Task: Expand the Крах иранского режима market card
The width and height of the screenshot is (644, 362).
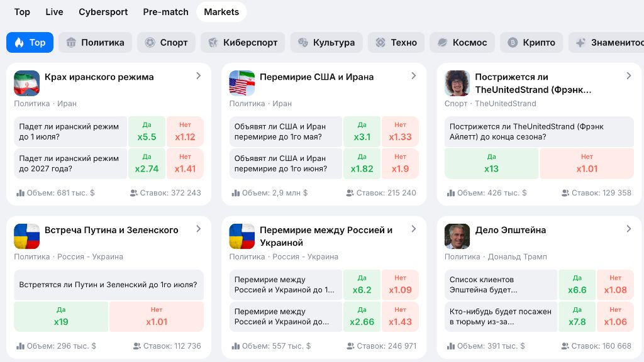Action: coord(199,75)
